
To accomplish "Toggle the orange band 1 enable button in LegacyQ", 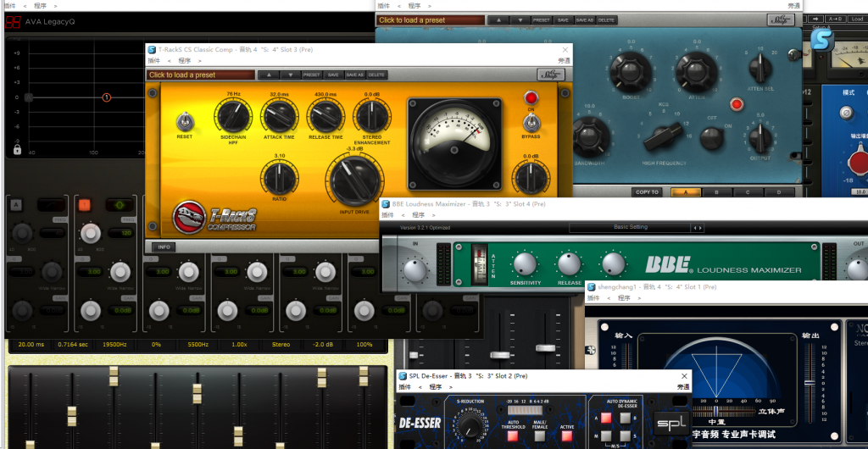I will point(84,205).
